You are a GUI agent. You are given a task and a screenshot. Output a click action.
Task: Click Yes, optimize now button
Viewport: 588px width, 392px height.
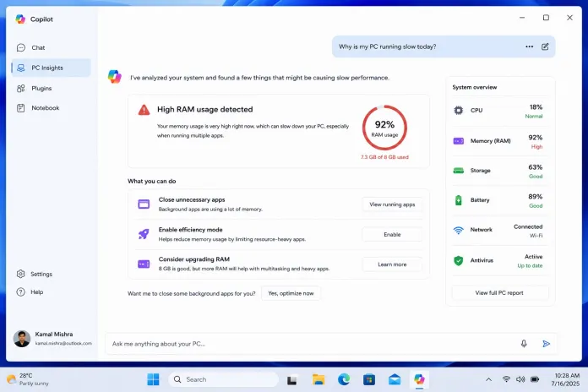point(291,294)
